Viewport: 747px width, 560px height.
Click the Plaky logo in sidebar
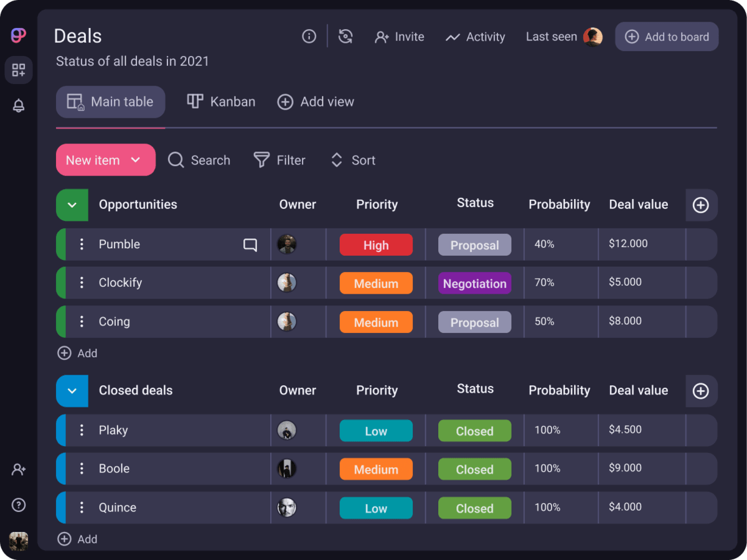(19, 35)
